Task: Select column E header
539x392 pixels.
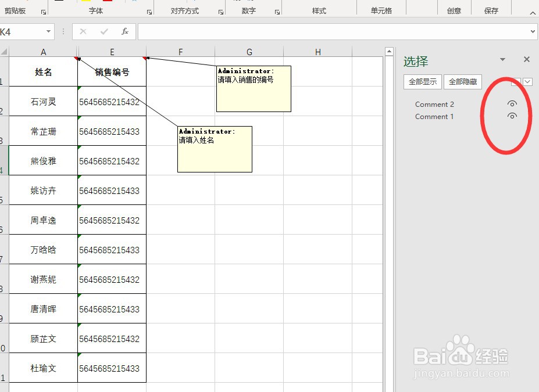Action: (112, 52)
